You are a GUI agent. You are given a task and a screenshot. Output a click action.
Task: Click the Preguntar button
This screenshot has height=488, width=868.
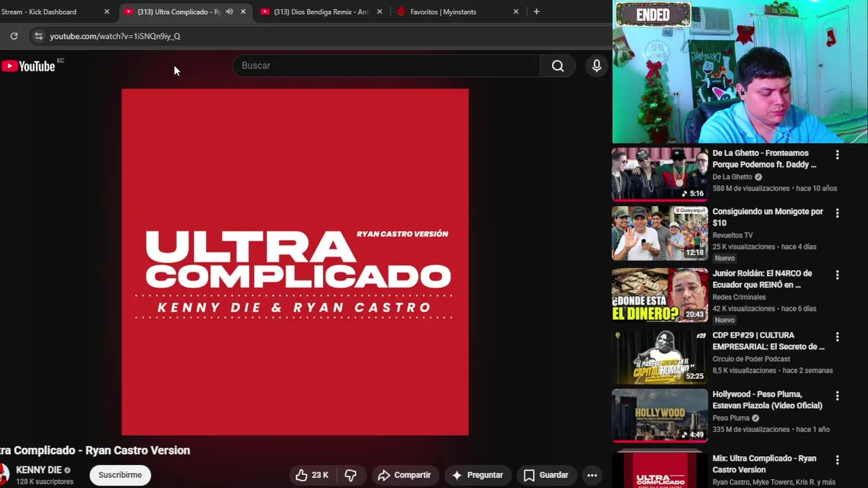coord(477,475)
